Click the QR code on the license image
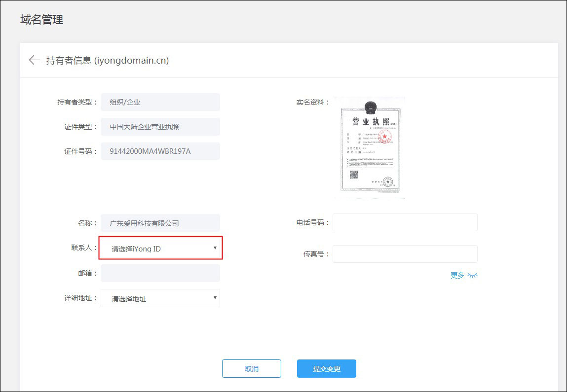This screenshot has height=392, width=567. click(x=354, y=175)
